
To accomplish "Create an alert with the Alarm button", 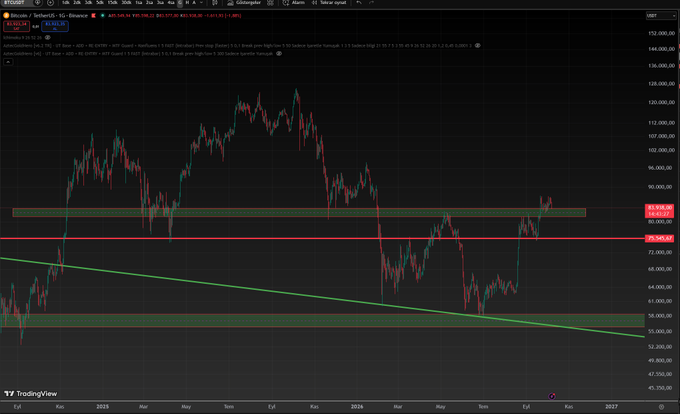I will [294, 3].
